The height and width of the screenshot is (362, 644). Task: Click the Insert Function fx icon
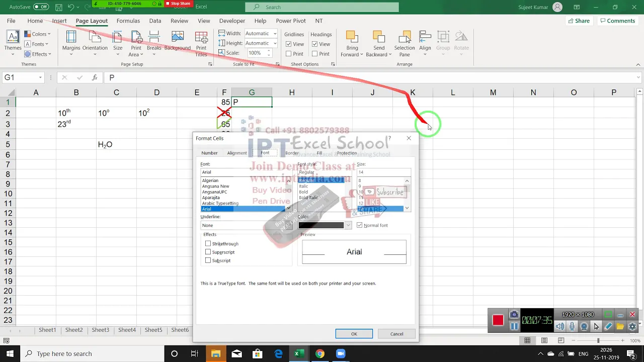coord(95,77)
